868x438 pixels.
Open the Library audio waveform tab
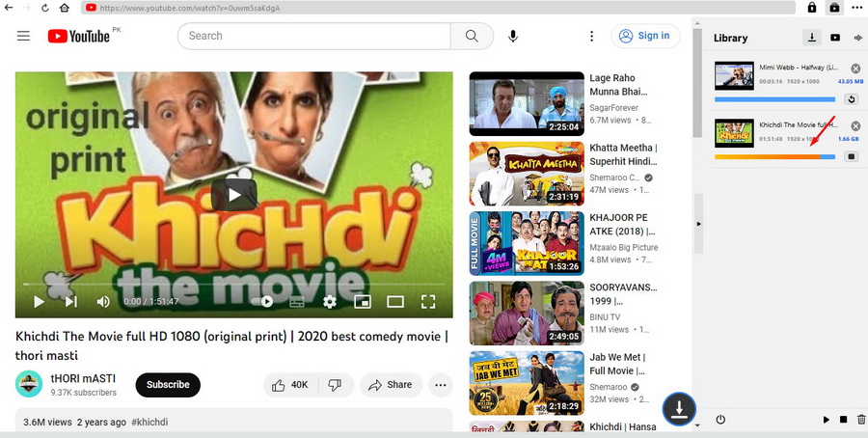tap(858, 38)
